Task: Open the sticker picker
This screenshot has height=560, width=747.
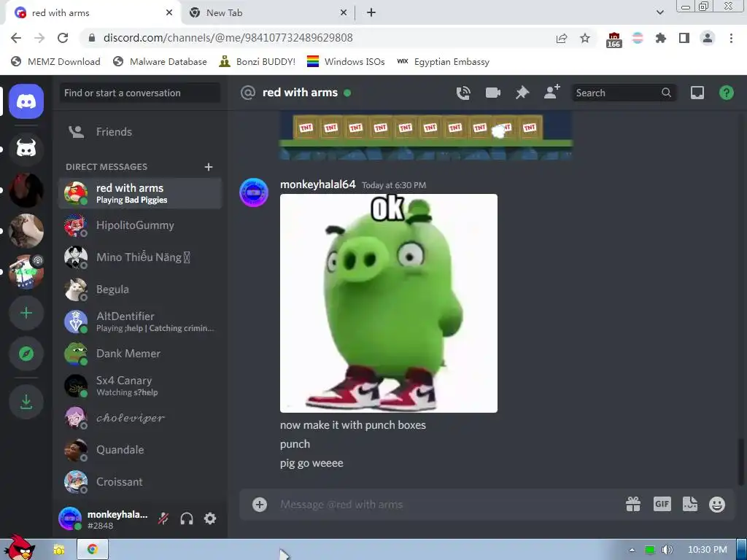Action: (690, 504)
